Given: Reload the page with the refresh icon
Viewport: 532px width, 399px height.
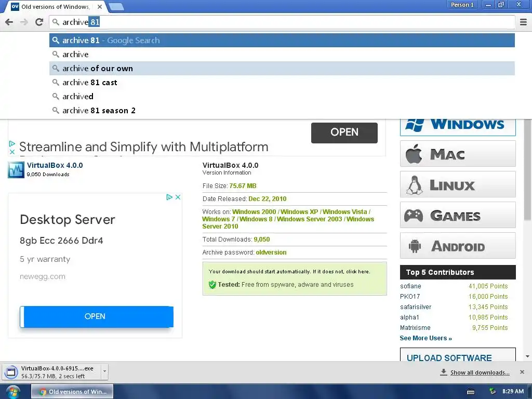Looking at the screenshot, I should pyautogui.click(x=39, y=22).
